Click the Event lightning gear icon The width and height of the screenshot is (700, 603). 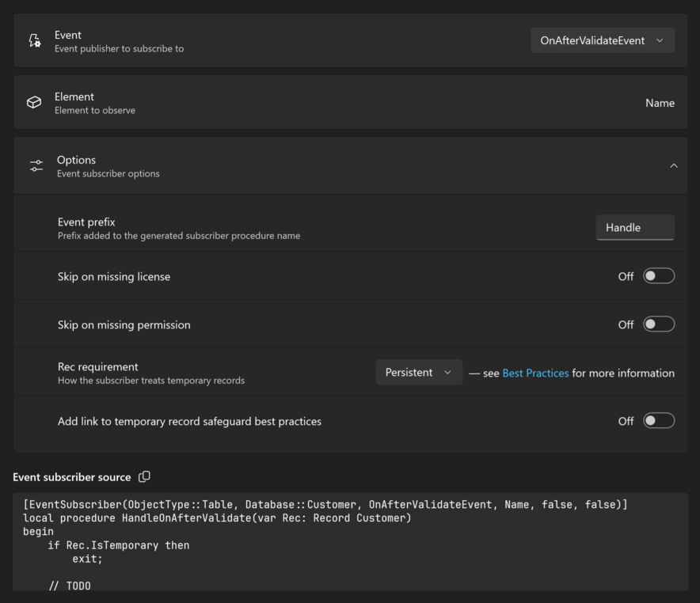click(34, 40)
